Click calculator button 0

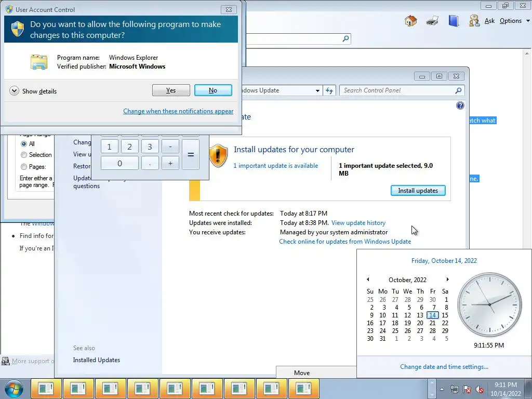pos(119,163)
